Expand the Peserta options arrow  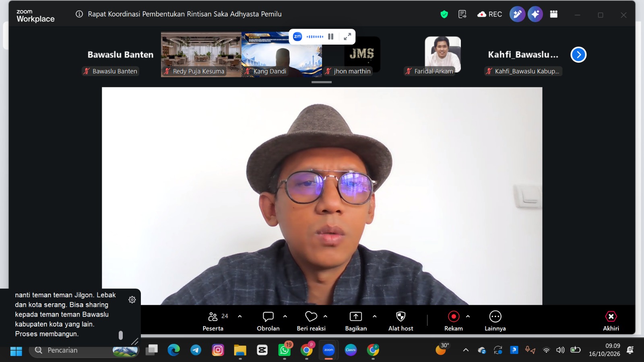240,317
